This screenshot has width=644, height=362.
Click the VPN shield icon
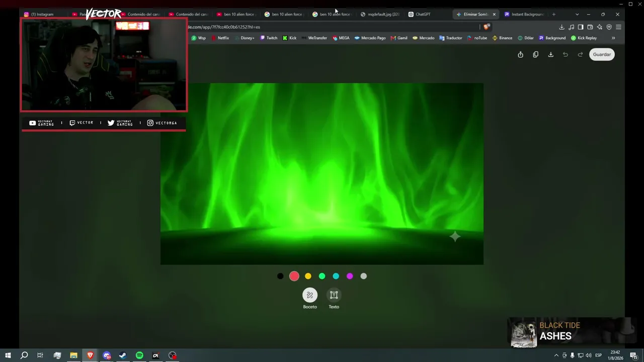coord(609,27)
